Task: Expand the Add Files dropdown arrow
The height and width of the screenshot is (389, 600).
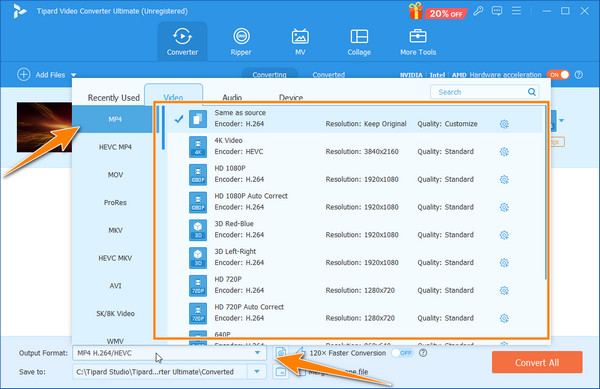Action: pos(73,75)
